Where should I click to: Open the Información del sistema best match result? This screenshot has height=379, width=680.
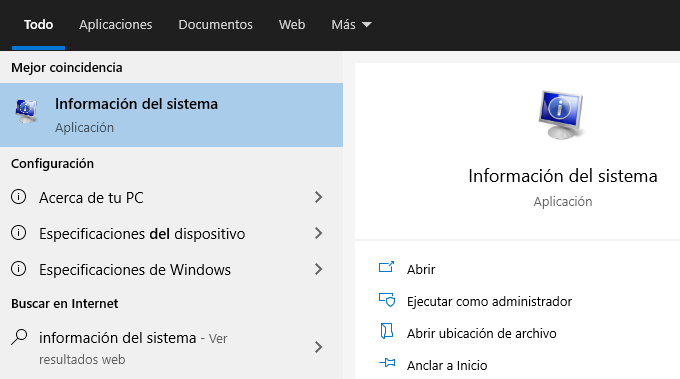[171, 115]
